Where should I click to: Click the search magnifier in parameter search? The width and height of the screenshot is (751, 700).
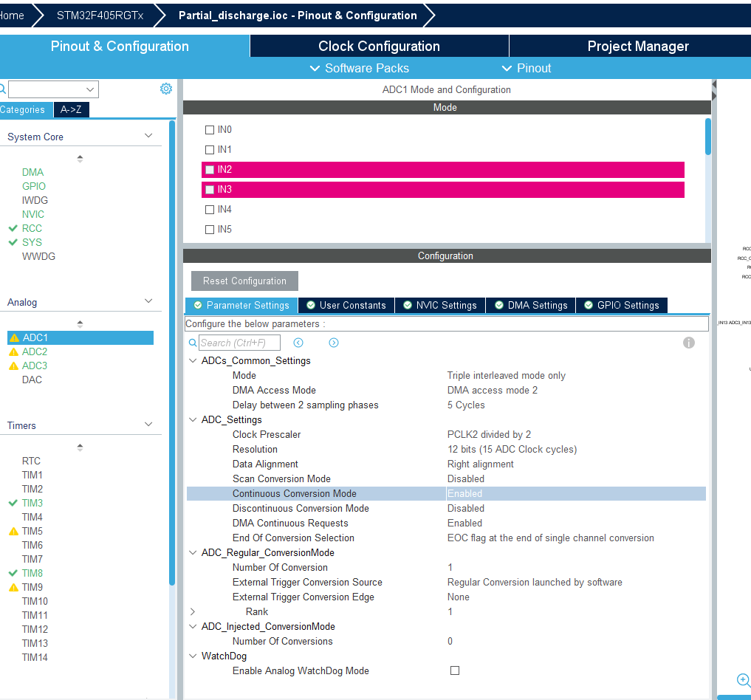coord(193,343)
